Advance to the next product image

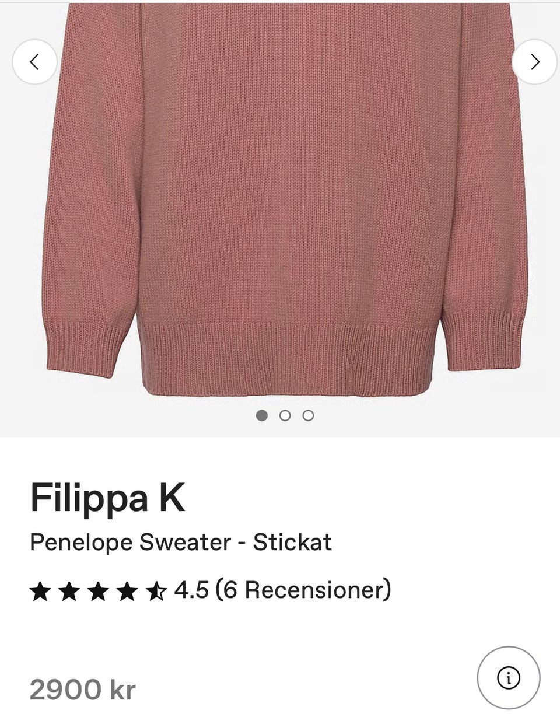[x=535, y=62]
